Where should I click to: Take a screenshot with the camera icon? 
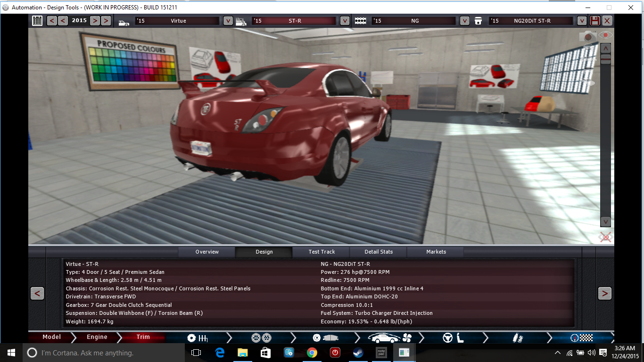click(x=588, y=36)
